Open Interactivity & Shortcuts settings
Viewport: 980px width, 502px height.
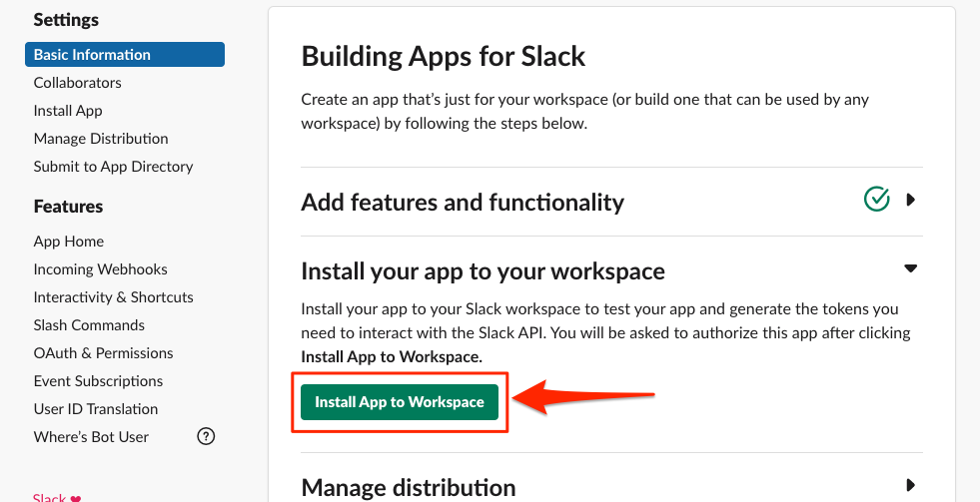(114, 297)
